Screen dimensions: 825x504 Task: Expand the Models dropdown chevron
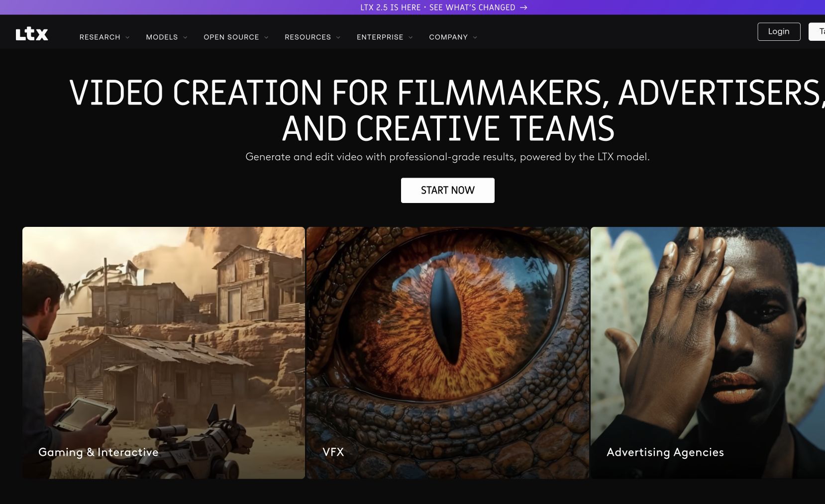click(x=185, y=37)
